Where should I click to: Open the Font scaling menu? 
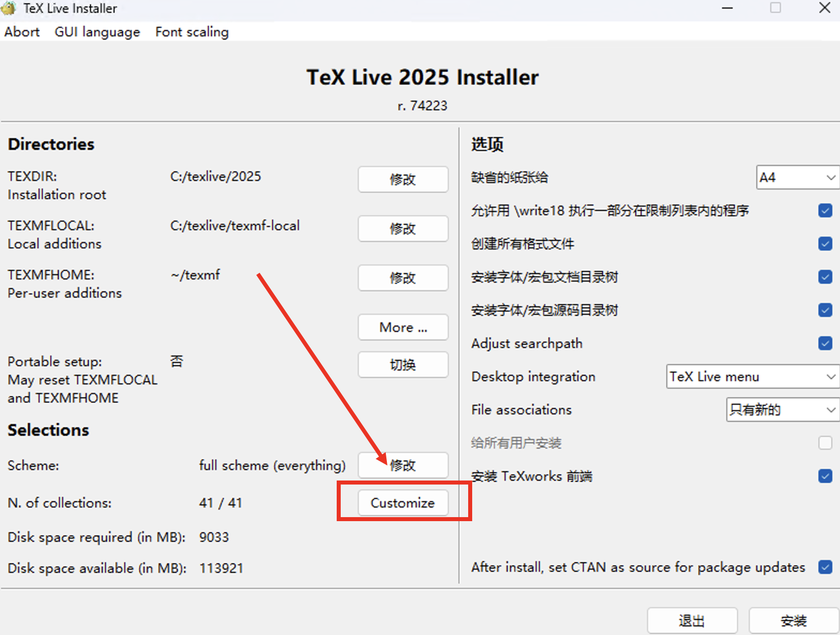pos(192,32)
